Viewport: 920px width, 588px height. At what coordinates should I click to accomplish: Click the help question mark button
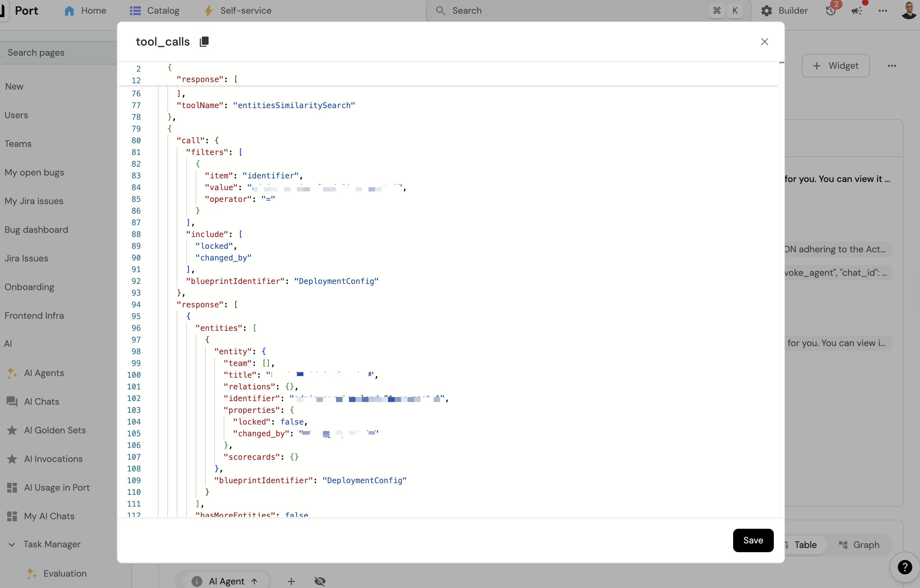coord(904,567)
